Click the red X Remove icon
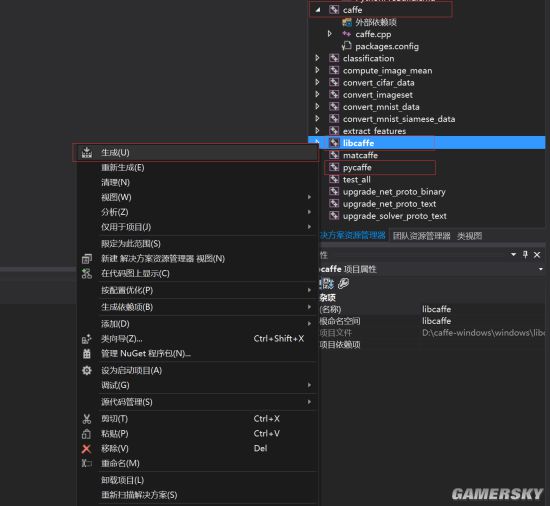The height and width of the screenshot is (506, 550). [86, 449]
